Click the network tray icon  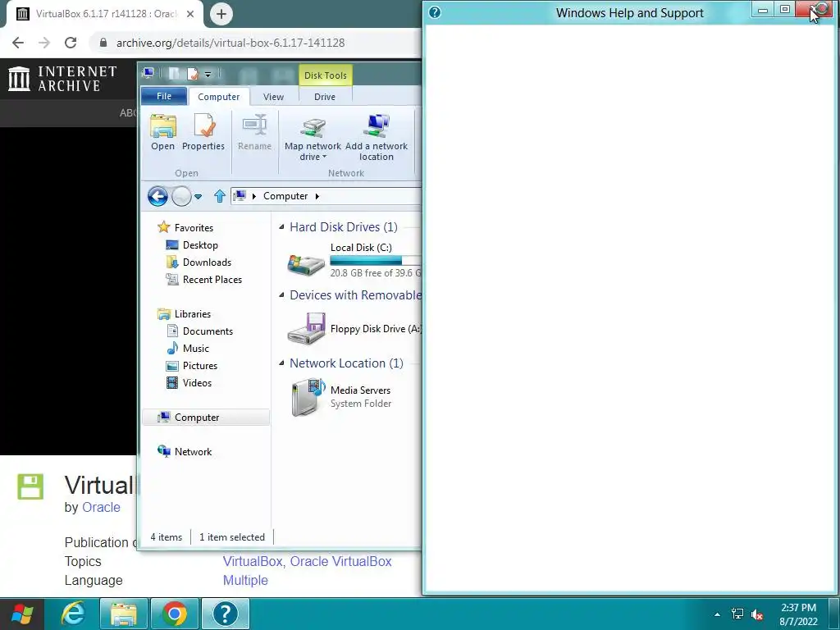(737, 614)
